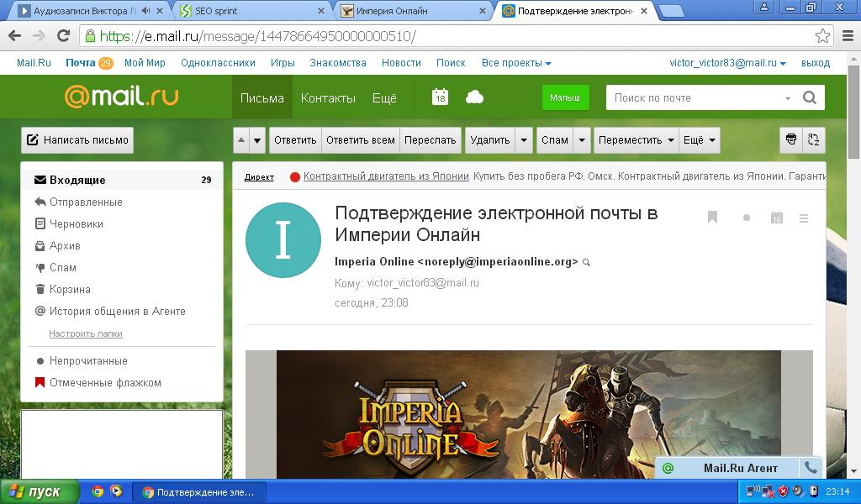Go to next message down arrow

pyautogui.click(x=257, y=139)
